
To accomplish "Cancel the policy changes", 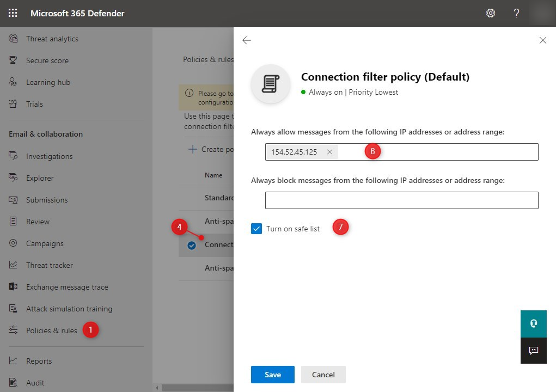I will click(x=323, y=375).
